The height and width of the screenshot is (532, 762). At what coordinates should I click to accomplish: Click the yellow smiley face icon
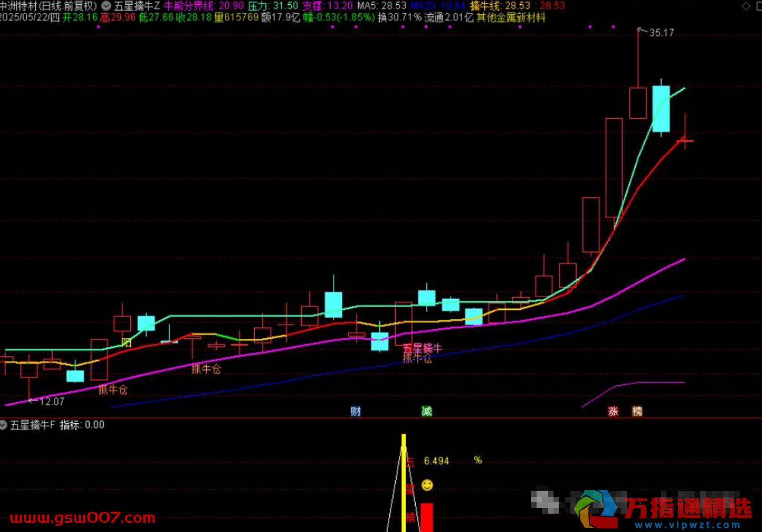tap(427, 485)
